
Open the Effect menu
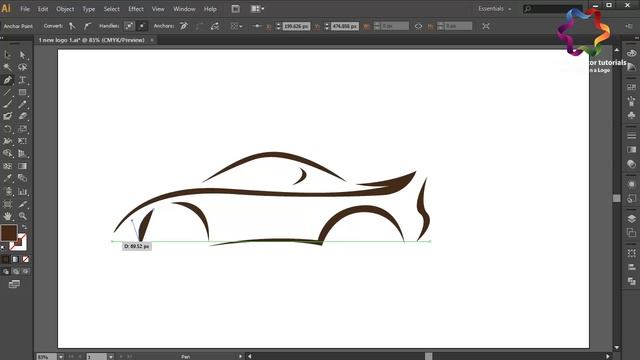(136, 9)
